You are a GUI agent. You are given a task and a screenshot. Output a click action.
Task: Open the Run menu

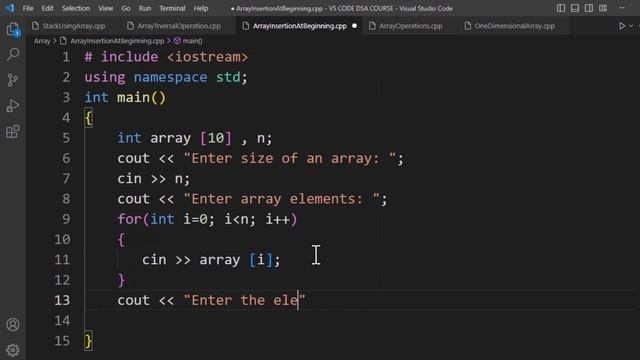144,8
